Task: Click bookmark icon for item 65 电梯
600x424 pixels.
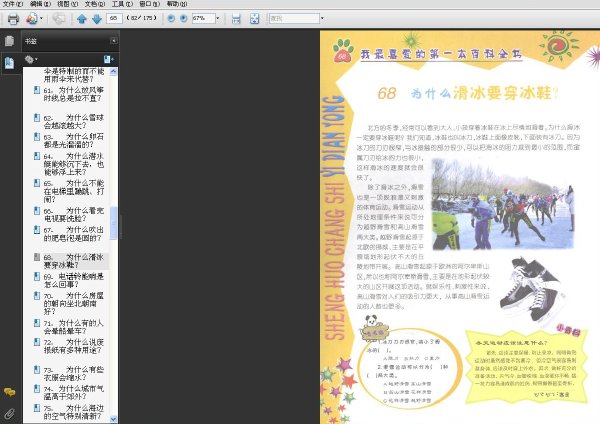Action: point(37,184)
